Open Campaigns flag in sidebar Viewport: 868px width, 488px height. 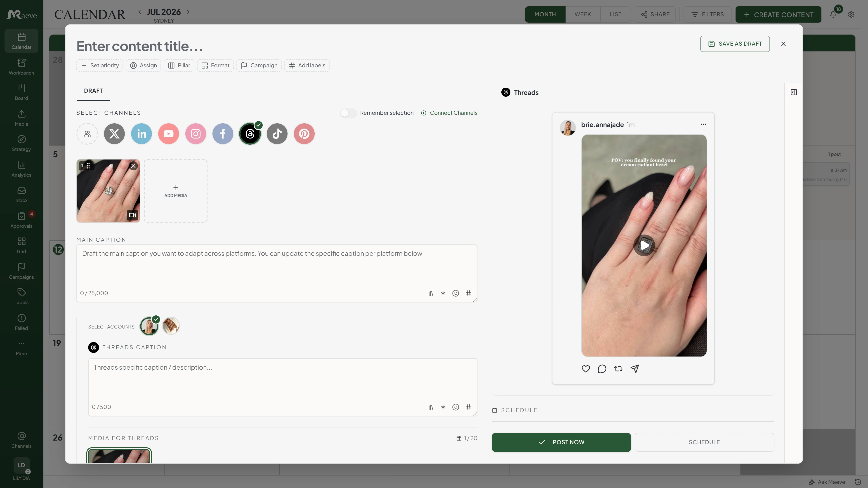pos(21,271)
